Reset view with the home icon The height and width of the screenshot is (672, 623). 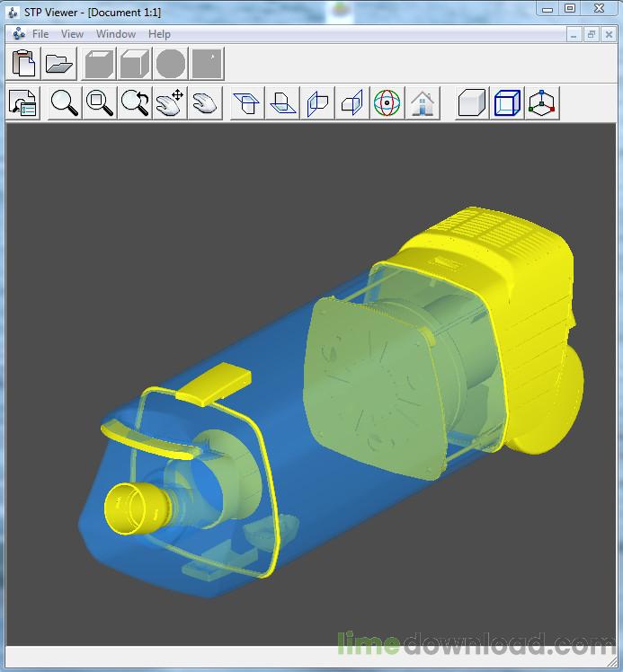423,102
